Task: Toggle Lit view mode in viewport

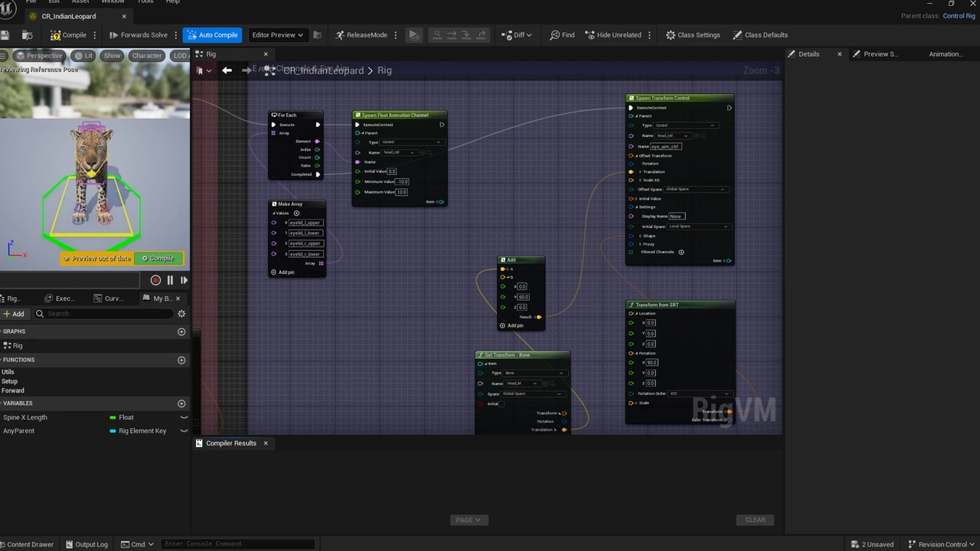Action: coord(84,56)
